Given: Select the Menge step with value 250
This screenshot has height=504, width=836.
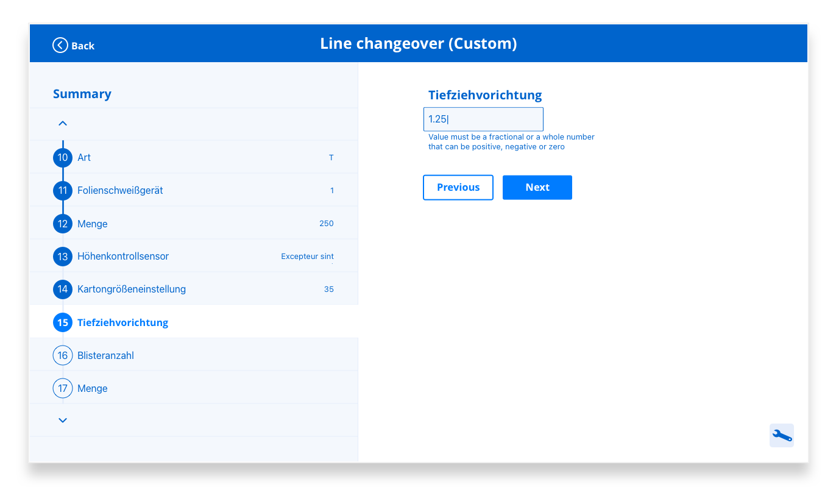Looking at the screenshot, I should tap(93, 224).
